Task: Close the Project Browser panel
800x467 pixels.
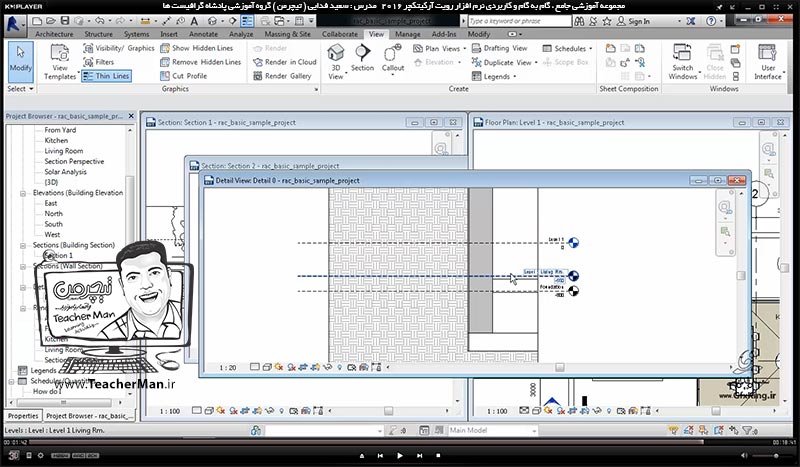Action: [x=131, y=116]
